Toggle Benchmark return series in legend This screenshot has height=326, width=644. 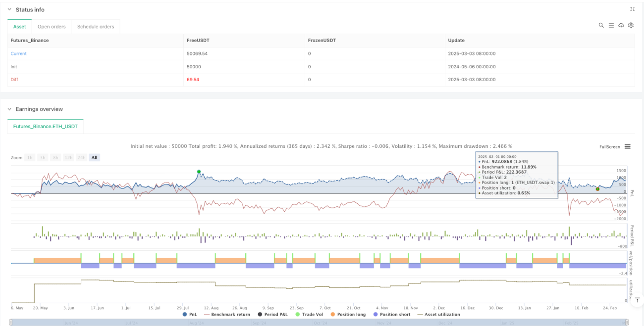coord(226,314)
